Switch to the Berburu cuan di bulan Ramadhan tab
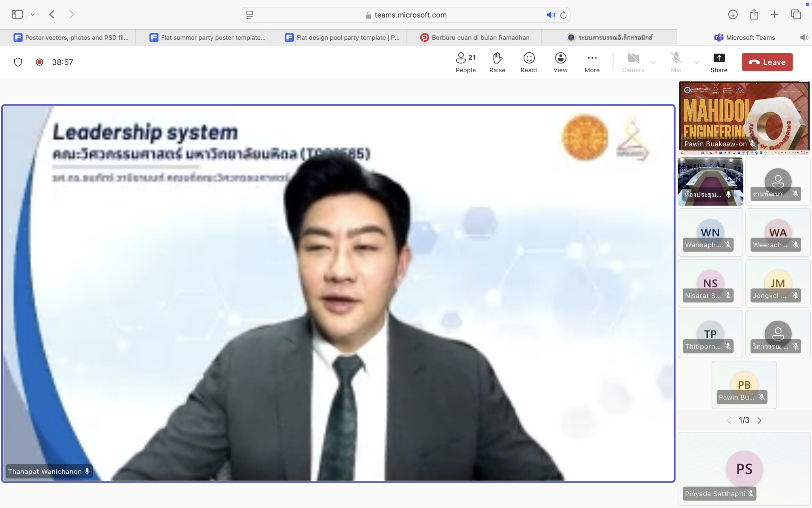 pos(475,38)
